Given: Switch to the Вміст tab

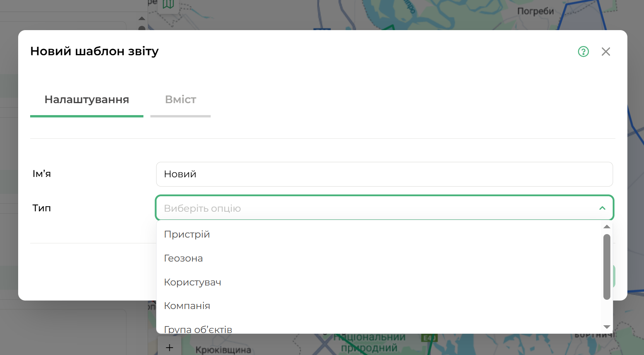Looking at the screenshot, I should 181,100.
